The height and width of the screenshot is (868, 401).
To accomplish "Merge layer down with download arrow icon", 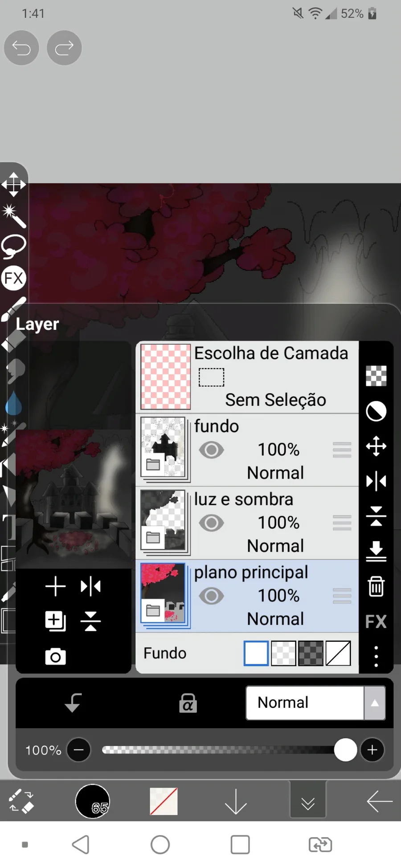I will coord(376,551).
